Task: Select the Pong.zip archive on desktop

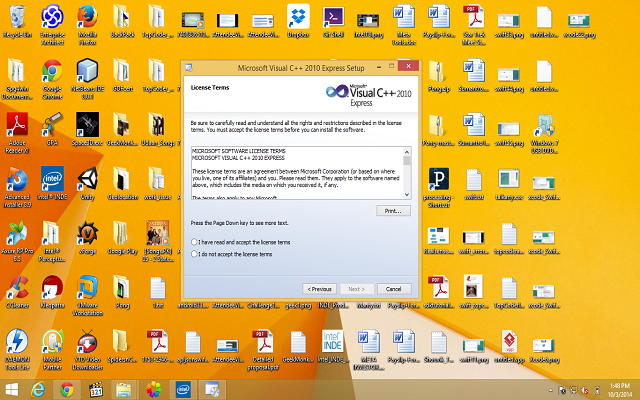Action: pyautogui.click(x=439, y=76)
